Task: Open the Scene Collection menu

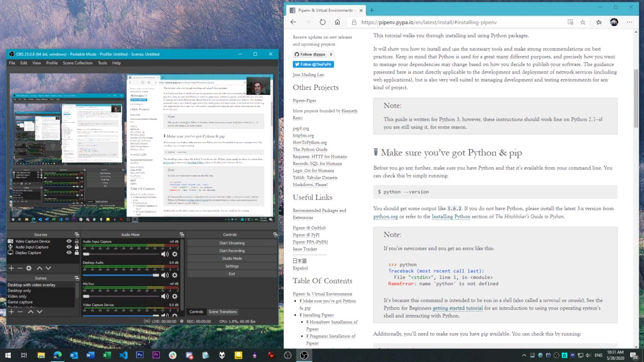Action: pos(77,63)
